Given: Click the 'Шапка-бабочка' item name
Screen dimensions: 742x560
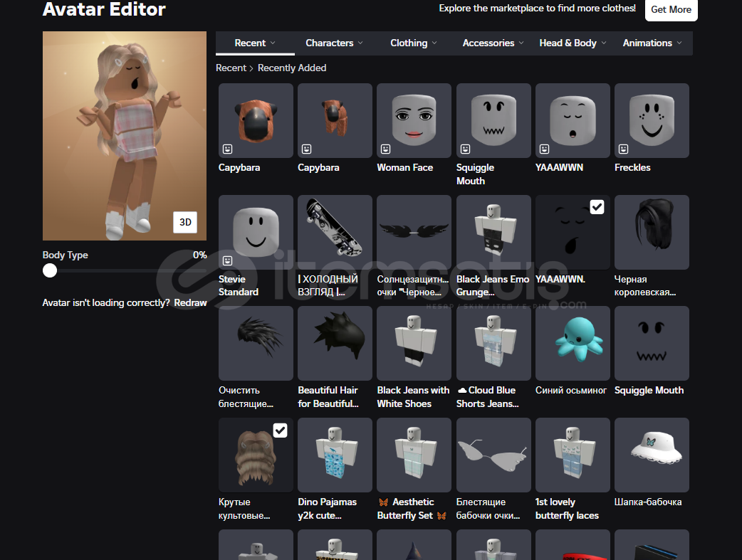Looking at the screenshot, I should tap(648, 502).
